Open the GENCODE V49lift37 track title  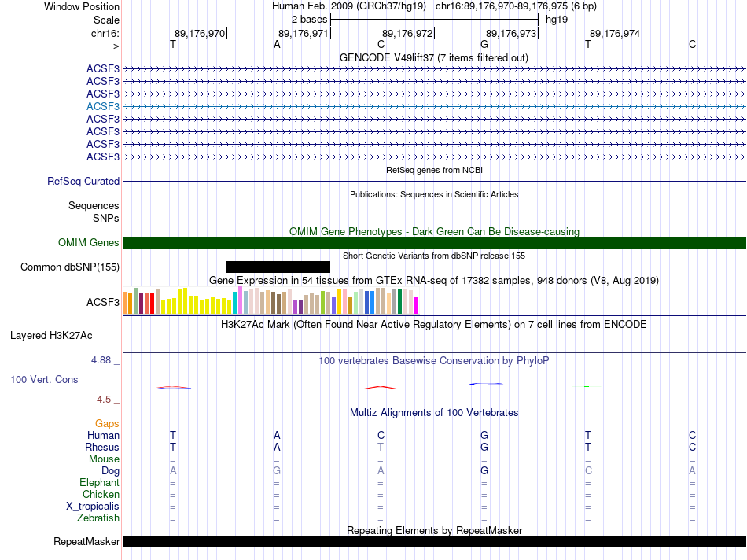coord(434,57)
